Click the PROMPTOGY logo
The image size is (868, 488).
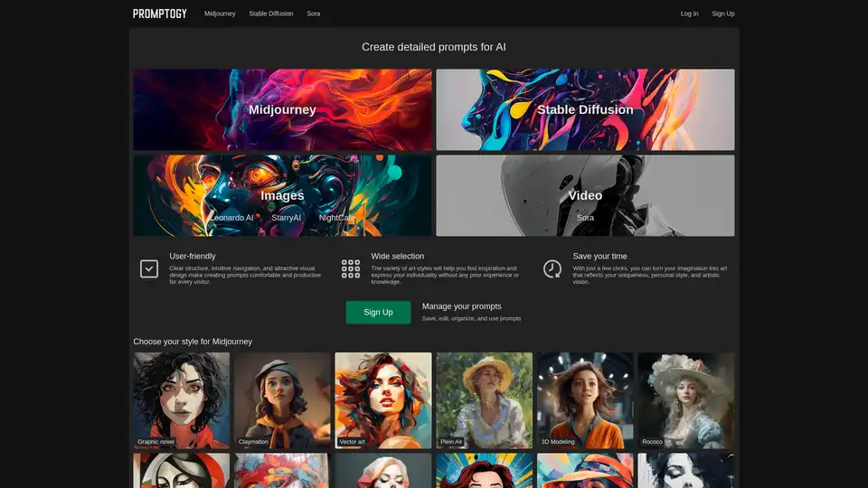coord(159,14)
